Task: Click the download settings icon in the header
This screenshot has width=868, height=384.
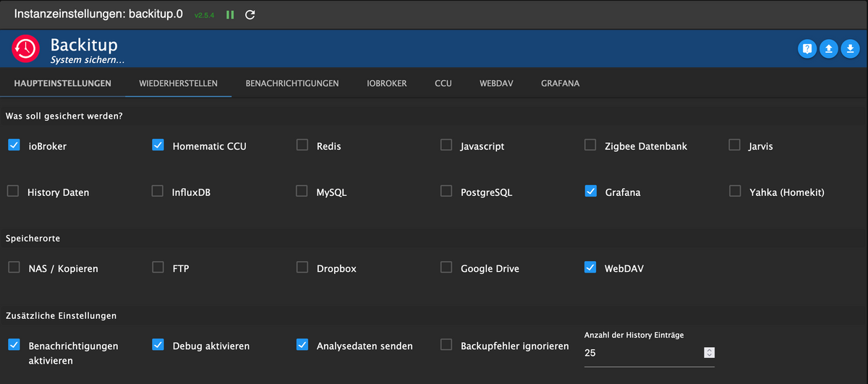Action: [x=850, y=49]
